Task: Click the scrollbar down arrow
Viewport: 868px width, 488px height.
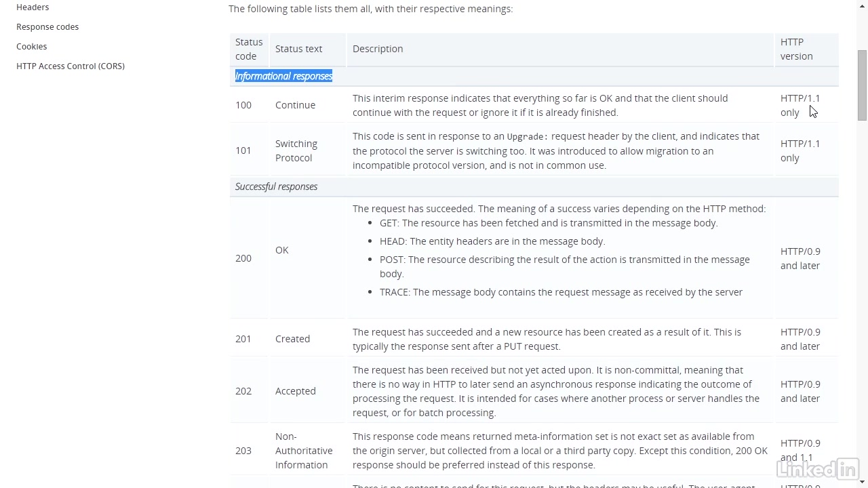Action: tap(862, 482)
